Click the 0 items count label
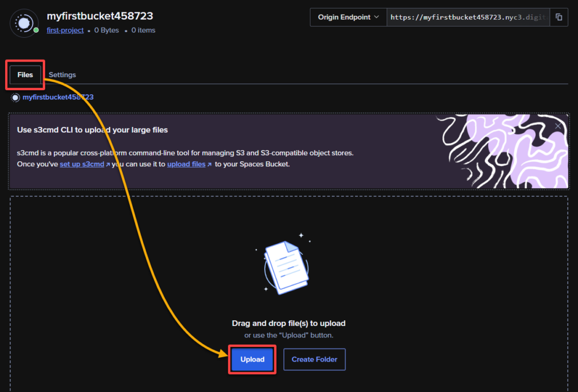The image size is (578, 392). [x=143, y=30]
